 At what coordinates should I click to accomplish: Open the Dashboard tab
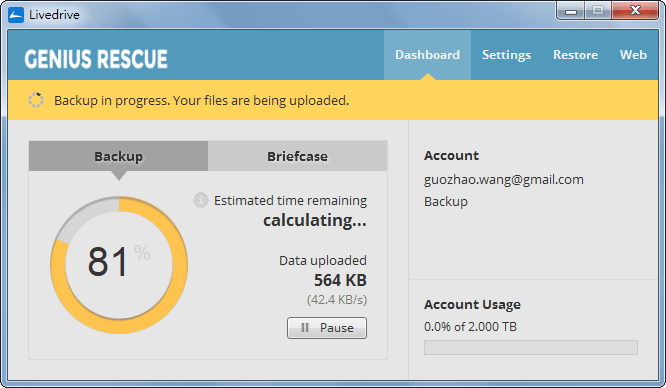pos(427,55)
